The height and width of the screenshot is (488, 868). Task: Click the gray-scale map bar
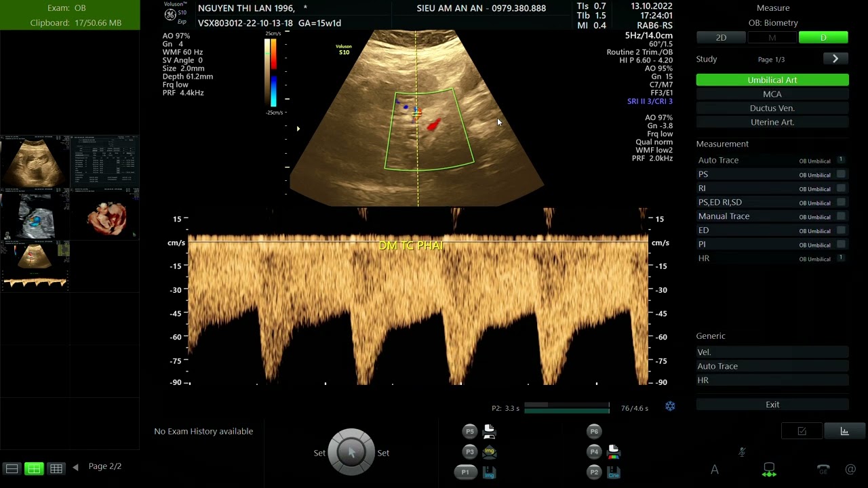tap(267, 73)
